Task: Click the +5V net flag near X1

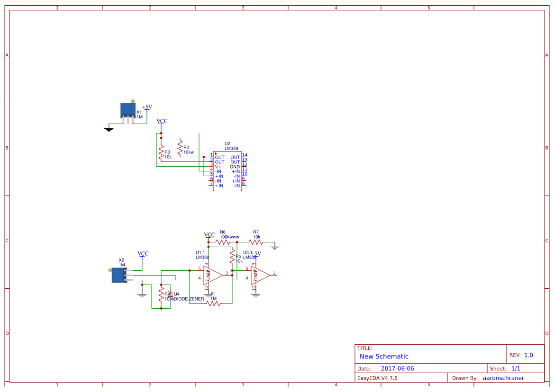Action: [146, 107]
